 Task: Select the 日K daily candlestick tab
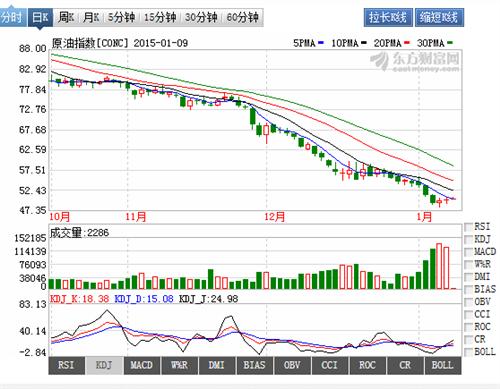[40, 17]
